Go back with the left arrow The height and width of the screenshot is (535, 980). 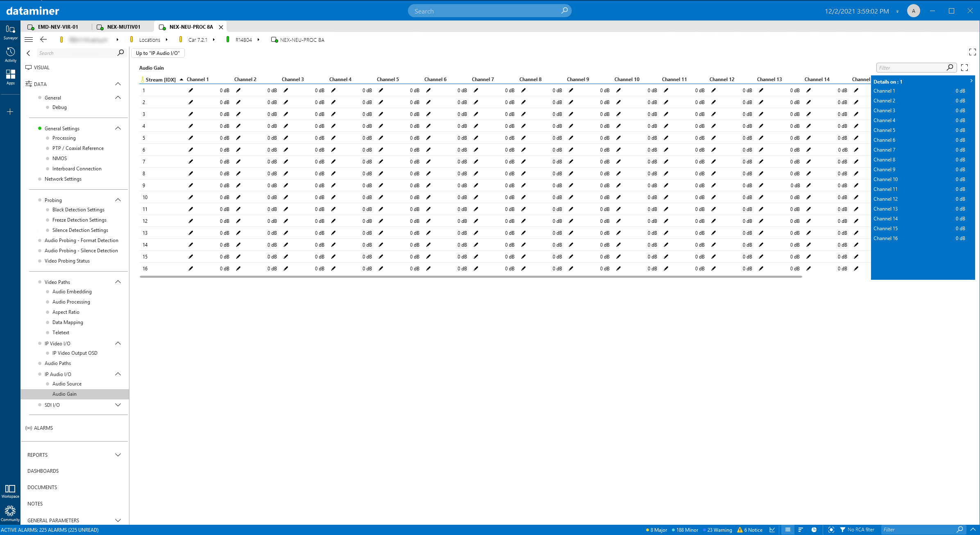[43, 40]
